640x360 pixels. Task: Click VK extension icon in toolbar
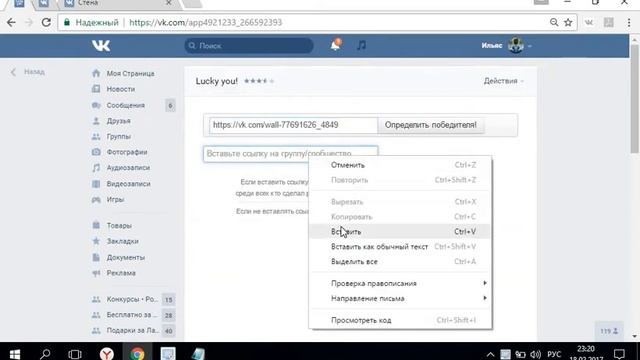[x=589, y=22]
